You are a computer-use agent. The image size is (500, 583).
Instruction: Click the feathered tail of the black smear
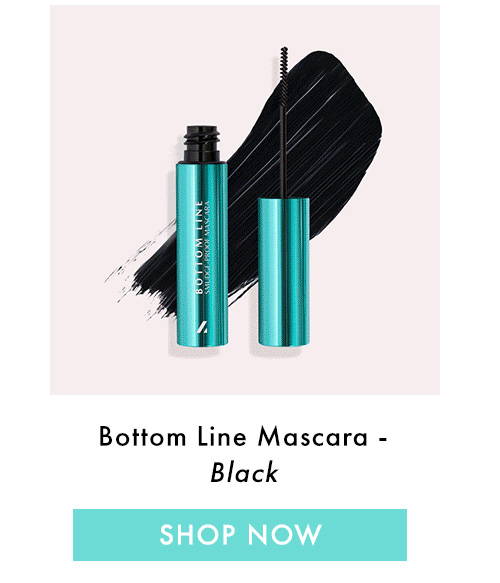coord(141,275)
